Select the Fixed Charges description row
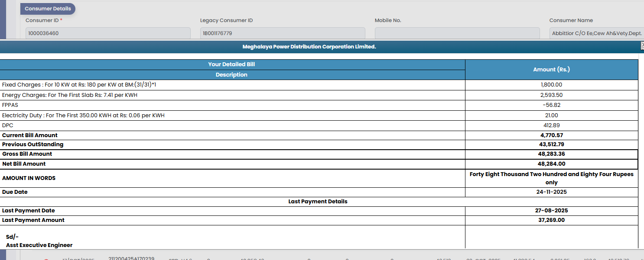Viewport: 644px width, 260px height. coord(79,85)
